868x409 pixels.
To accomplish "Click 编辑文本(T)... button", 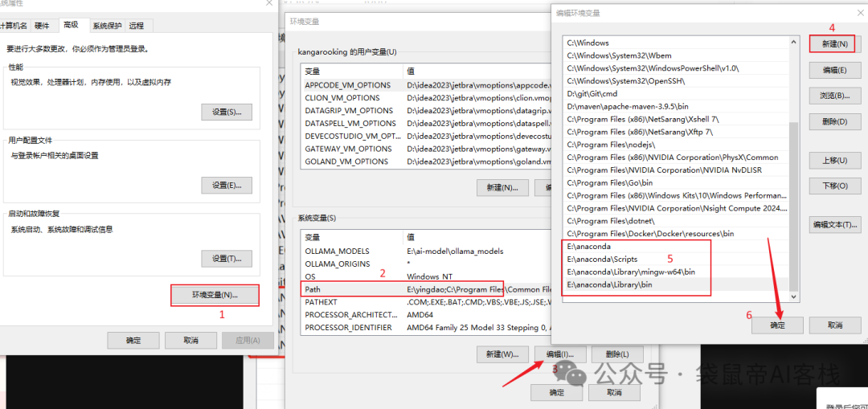I will tap(835, 225).
